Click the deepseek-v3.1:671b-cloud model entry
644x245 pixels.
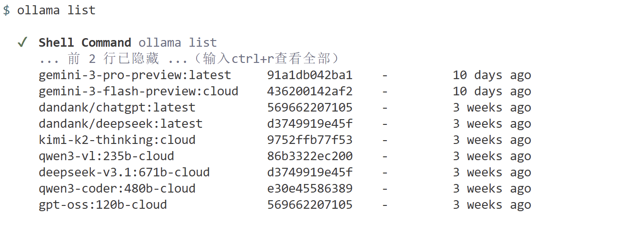(x=124, y=173)
